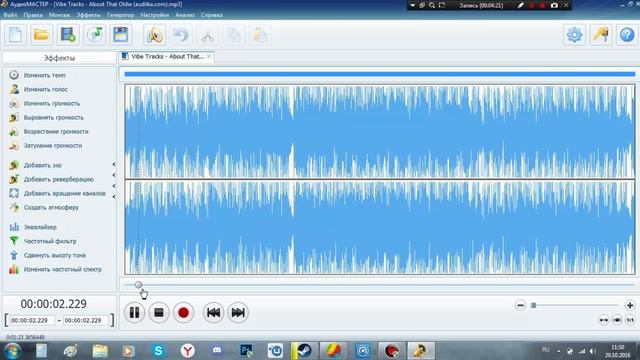Click the zoom-to-selection icon
The width and height of the screenshot is (640, 360).
pyautogui.click(x=617, y=320)
